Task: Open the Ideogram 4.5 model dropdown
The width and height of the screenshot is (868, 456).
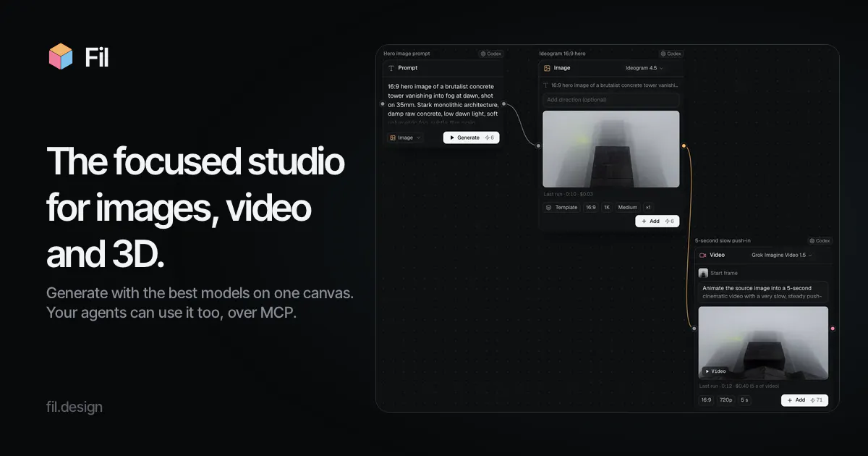Action: pyautogui.click(x=644, y=68)
